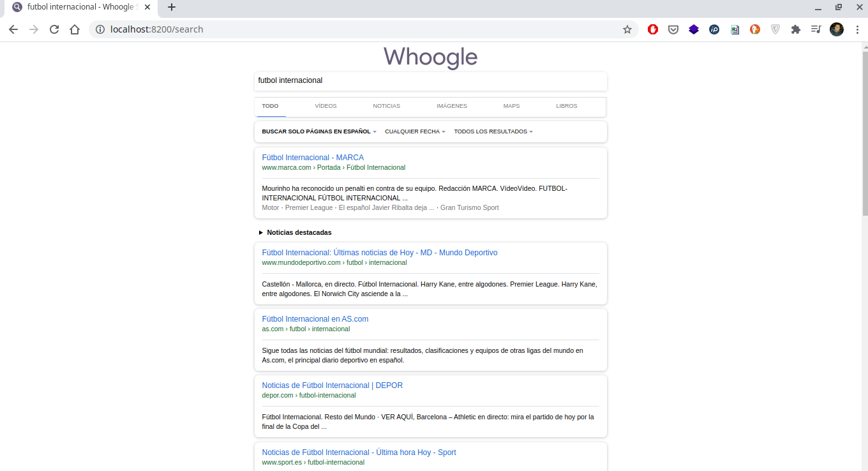Expand the 'Buscar solo páginas en español' dropdown
The width and height of the screenshot is (868, 471).
coord(319,131)
